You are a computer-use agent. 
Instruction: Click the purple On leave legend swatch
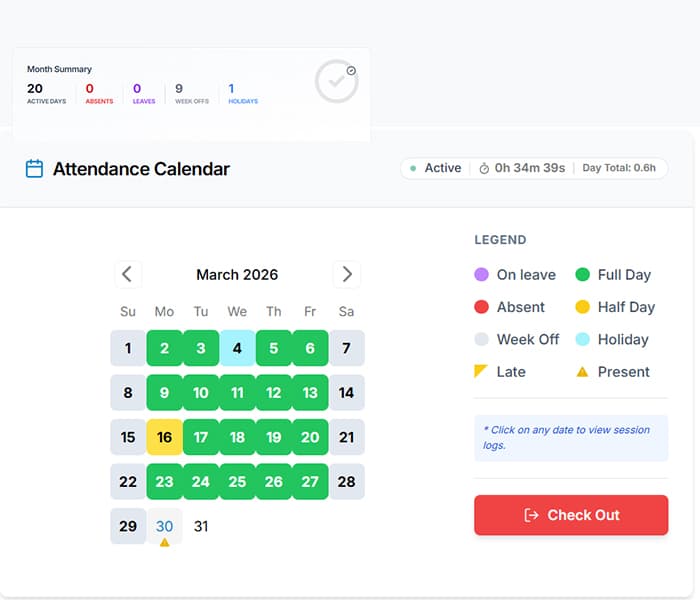(481, 274)
